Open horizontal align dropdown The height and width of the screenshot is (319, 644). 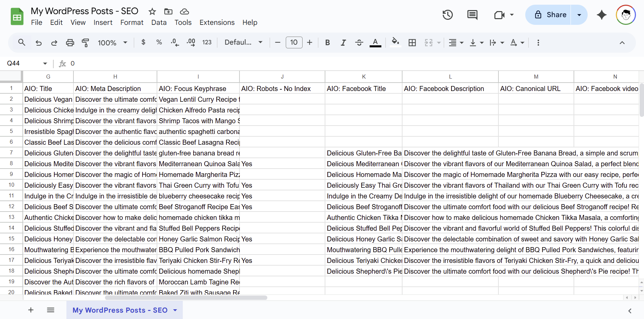[x=456, y=42]
